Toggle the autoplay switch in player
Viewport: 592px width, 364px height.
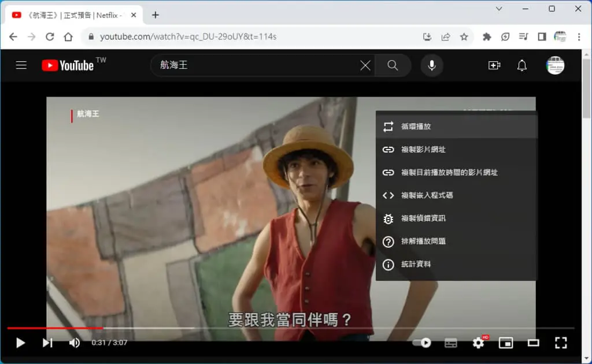tap(422, 343)
